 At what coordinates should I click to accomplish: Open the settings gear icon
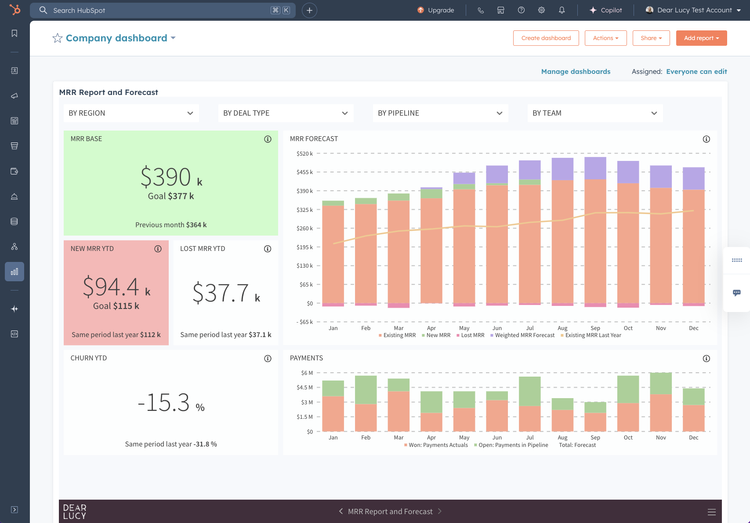[541, 10]
